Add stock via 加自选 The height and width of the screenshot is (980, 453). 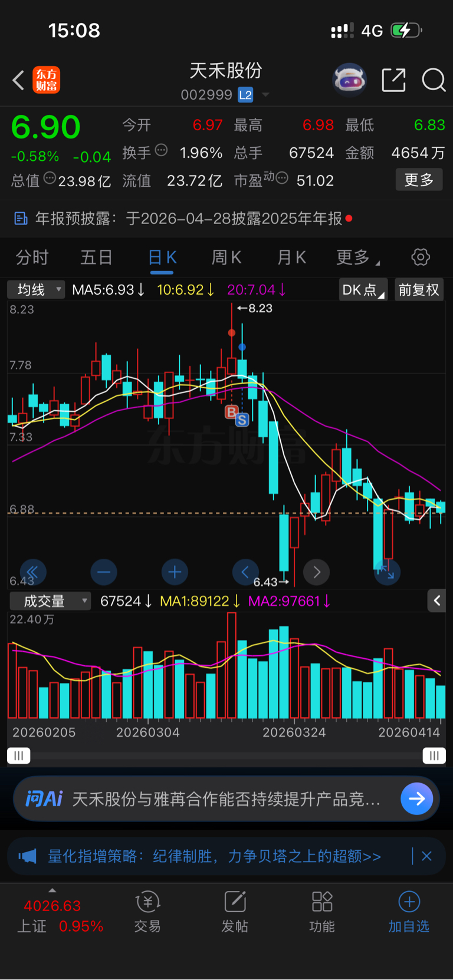[x=409, y=912]
